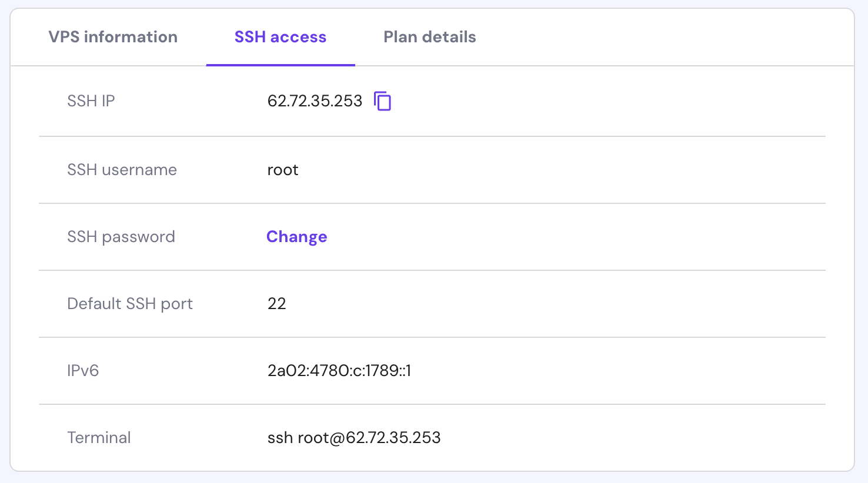Click the Default SSH port label

click(x=130, y=304)
